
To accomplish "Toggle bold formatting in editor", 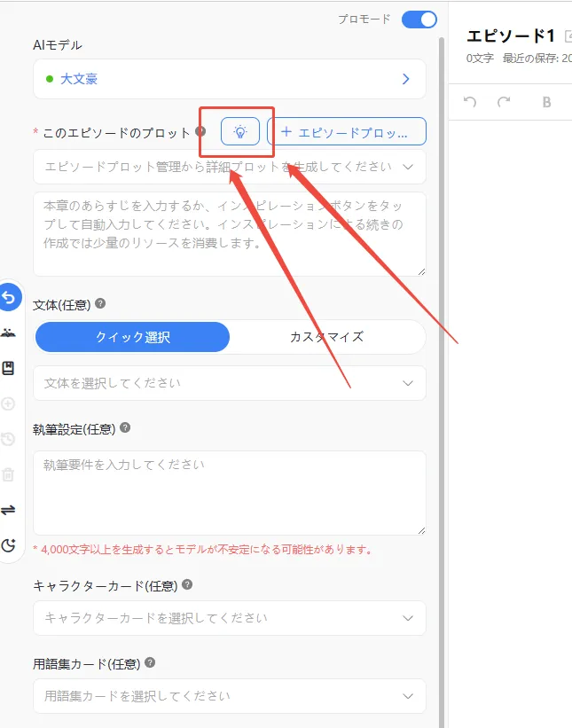I will [x=547, y=102].
